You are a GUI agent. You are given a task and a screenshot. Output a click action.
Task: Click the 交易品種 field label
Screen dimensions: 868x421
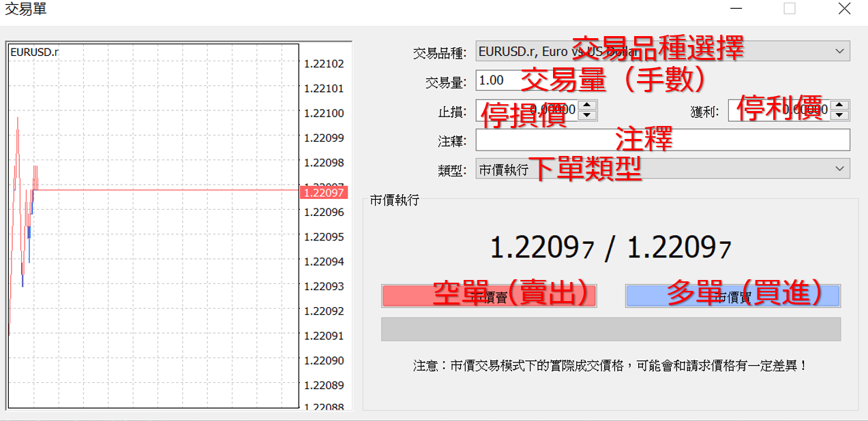click(440, 53)
